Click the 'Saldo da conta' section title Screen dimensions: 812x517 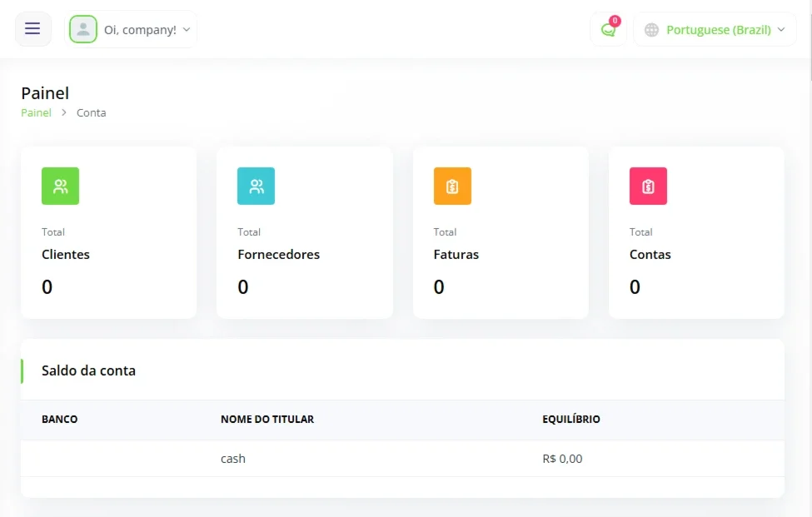[88, 370]
